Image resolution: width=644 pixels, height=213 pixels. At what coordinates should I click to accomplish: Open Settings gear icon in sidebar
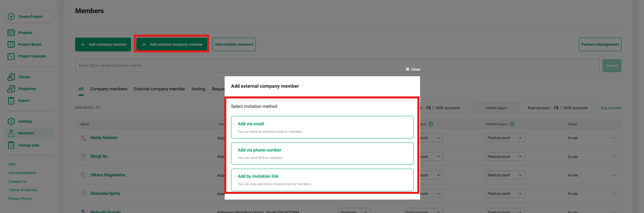(11, 121)
